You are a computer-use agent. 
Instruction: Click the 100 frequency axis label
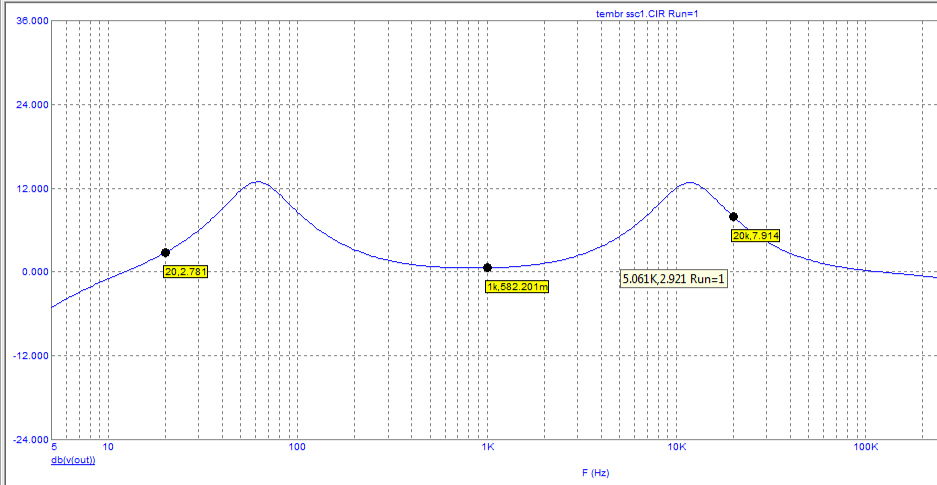pos(297,448)
